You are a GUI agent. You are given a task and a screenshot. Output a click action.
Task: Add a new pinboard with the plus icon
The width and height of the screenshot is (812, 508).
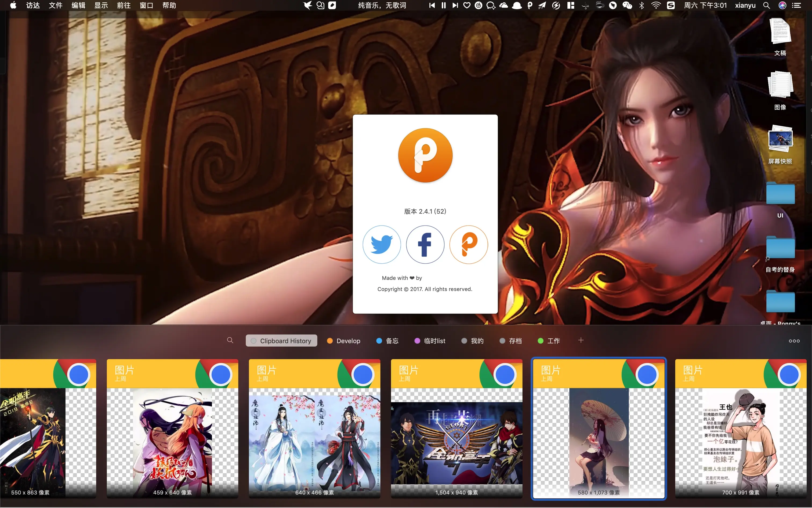[x=581, y=340]
